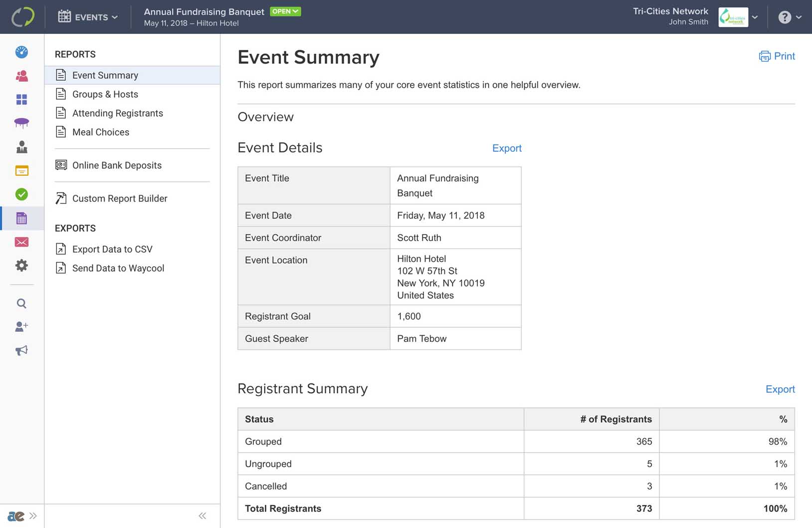Click the Status column header
The height and width of the screenshot is (528, 812).
(x=381, y=419)
